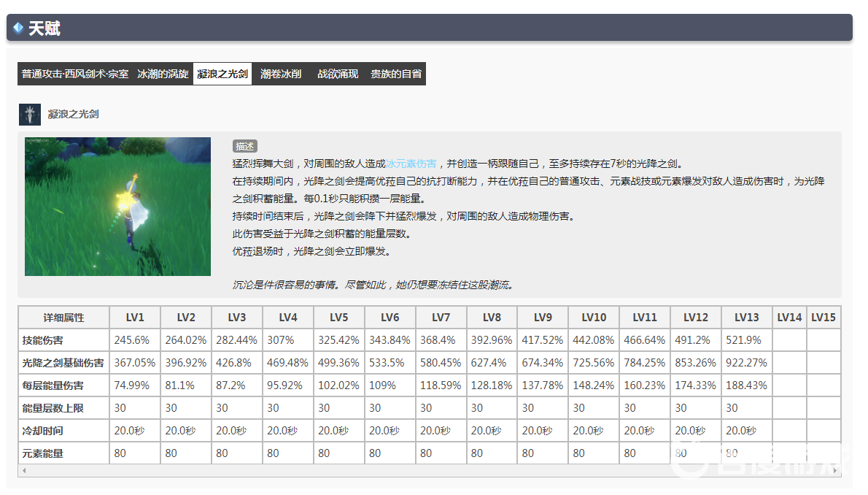Click the 技能伤害 row label
Screen dimensions: 868x495
click(x=42, y=340)
